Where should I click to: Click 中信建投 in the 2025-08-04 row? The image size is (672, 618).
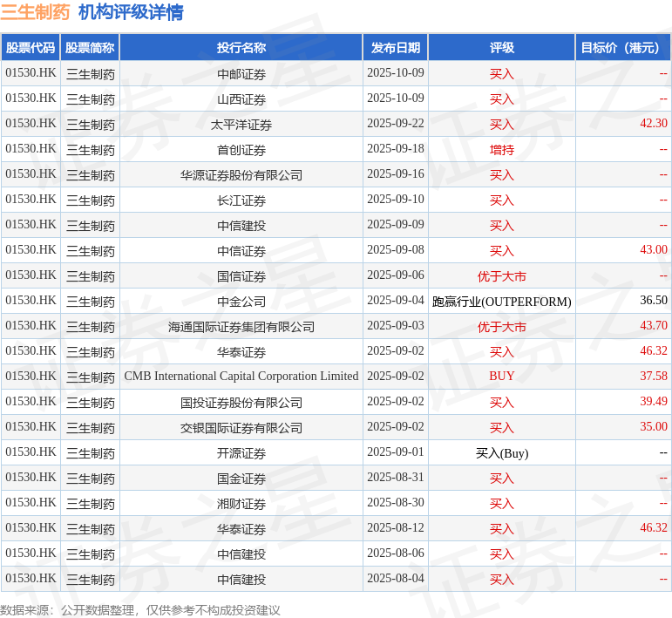(x=241, y=580)
